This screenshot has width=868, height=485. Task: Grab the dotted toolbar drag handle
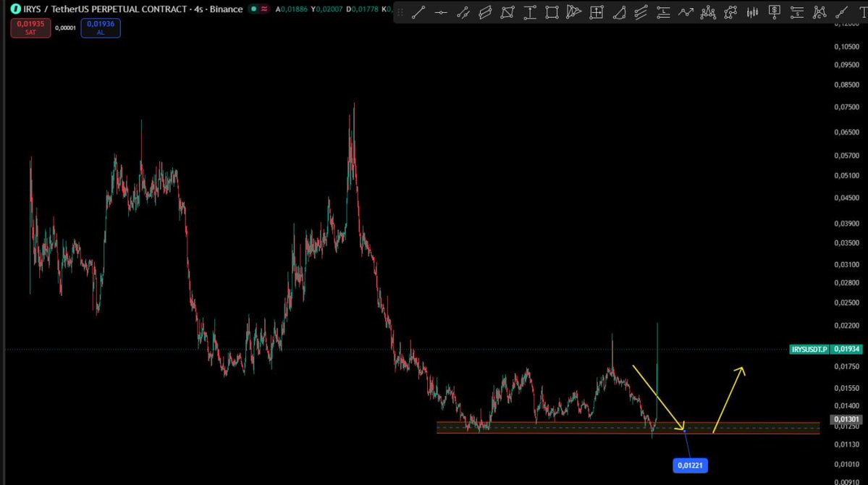click(400, 12)
